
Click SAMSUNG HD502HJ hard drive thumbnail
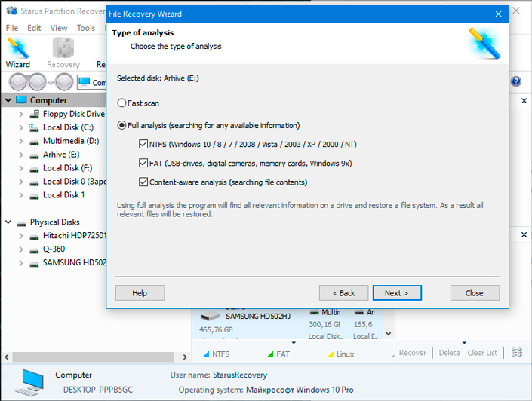210,317
